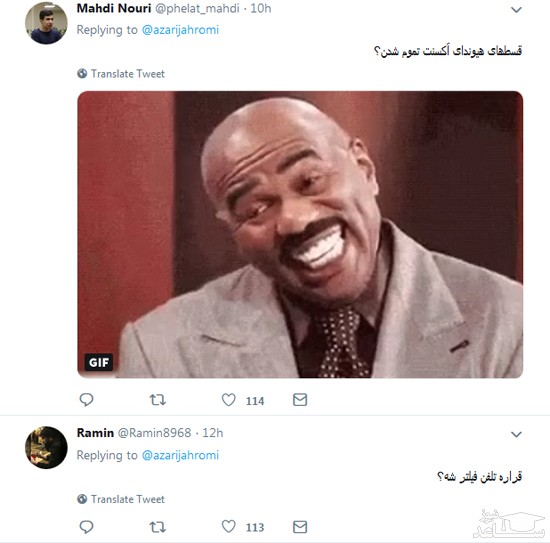The image size is (550, 543).
Task: Expand the options chevron on Ramin's tweet
Action: pos(516,435)
